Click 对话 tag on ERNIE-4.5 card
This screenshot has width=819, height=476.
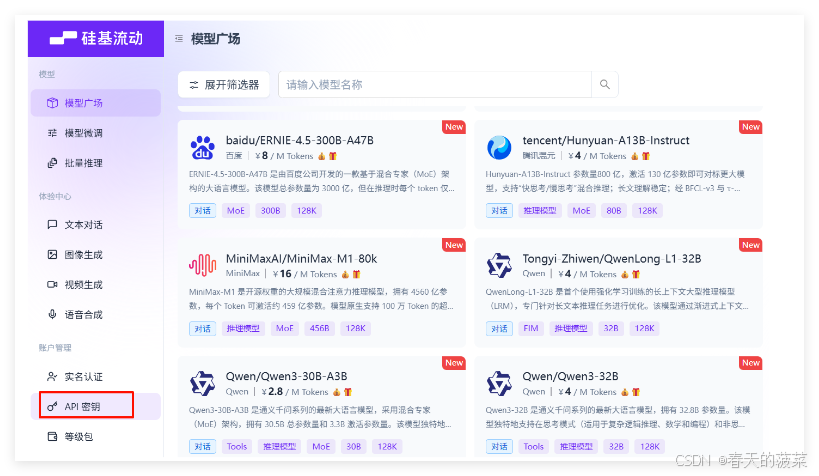coord(203,211)
